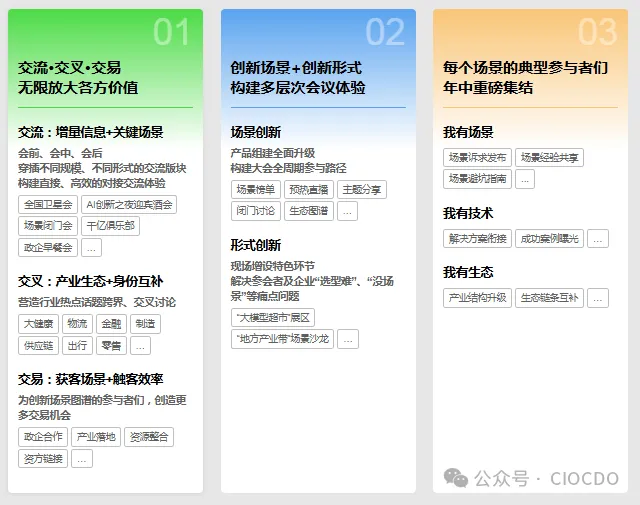The width and height of the screenshot is (640, 505).
Task: Expand the ellipsis after 政企早餐会
Action: coord(91,247)
